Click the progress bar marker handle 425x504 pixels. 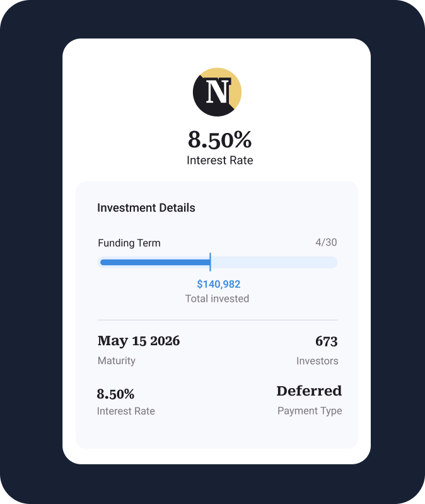point(210,262)
